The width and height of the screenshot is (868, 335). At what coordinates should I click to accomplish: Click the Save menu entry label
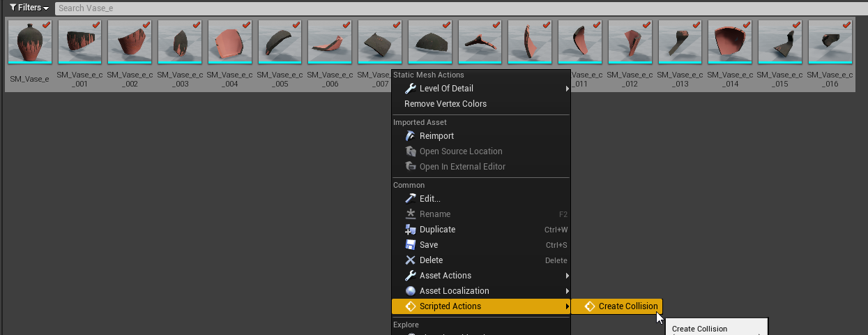(429, 245)
